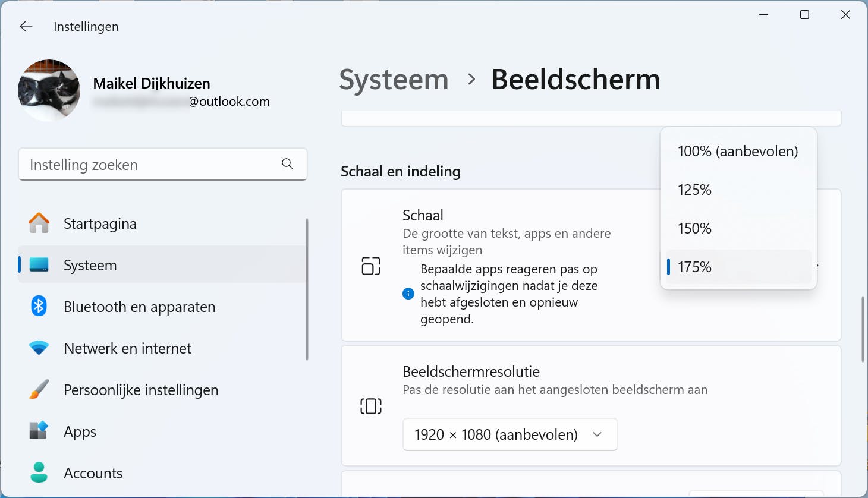Choose the 125% scale option
The height and width of the screenshot is (498, 868).
[x=695, y=190]
